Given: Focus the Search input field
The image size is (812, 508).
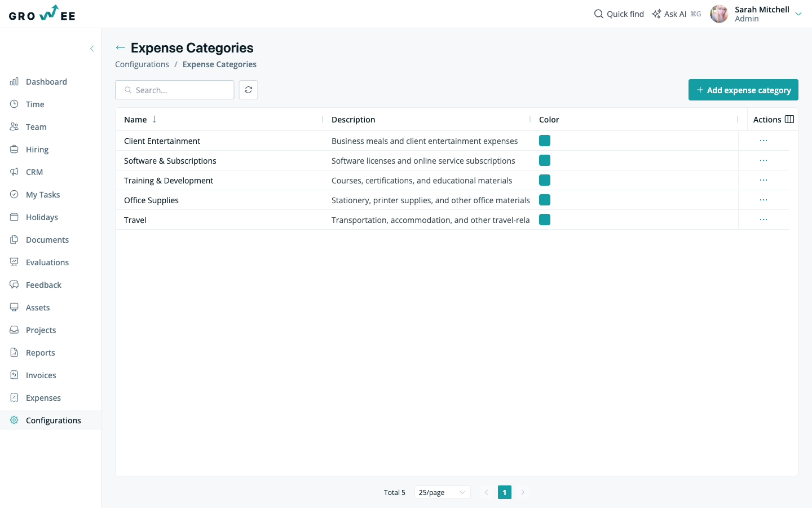Looking at the screenshot, I should (175, 90).
